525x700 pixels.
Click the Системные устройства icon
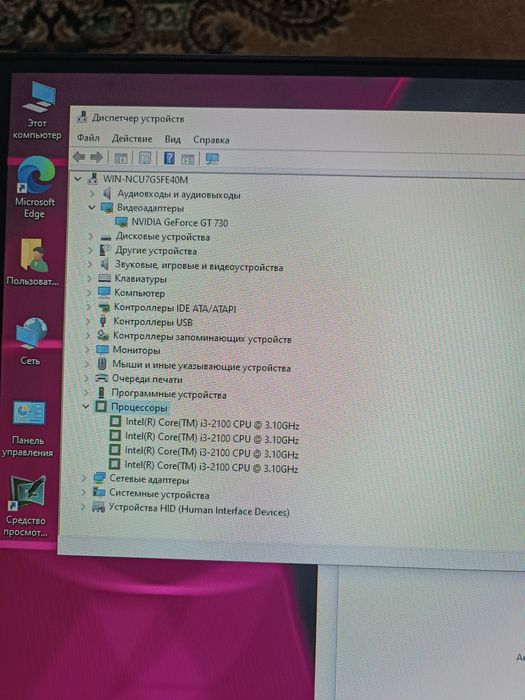(x=99, y=492)
